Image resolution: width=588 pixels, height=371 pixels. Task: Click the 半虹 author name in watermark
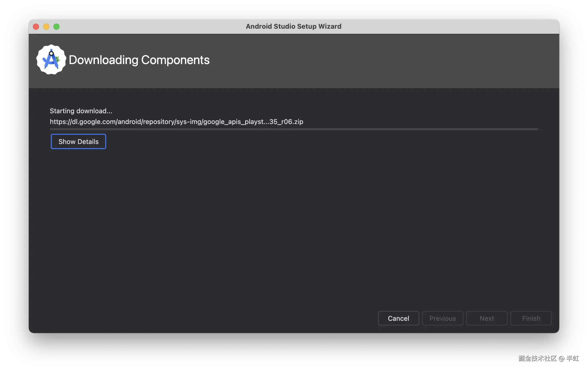572,358
